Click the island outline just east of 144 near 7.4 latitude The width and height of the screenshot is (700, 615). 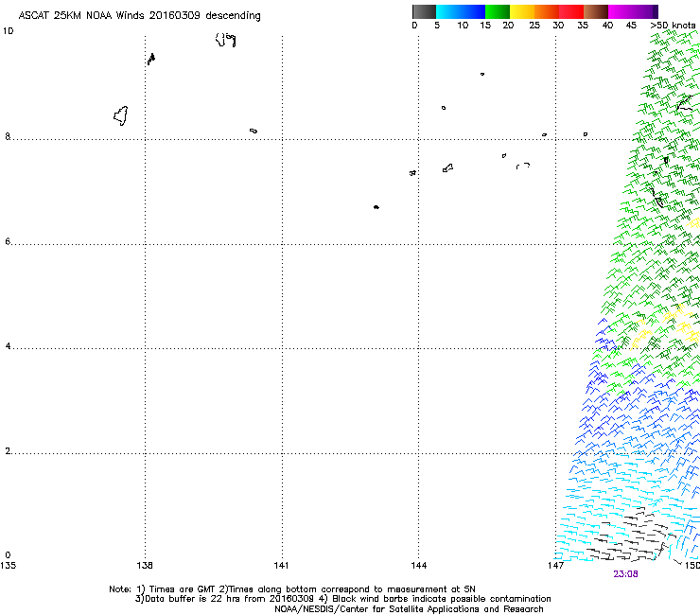pyautogui.click(x=447, y=167)
